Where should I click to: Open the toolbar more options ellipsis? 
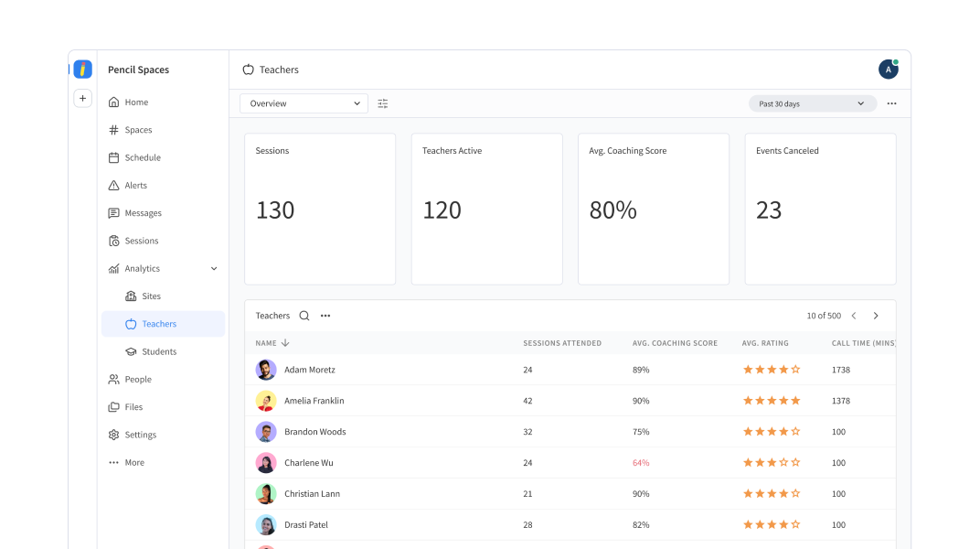[x=892, y=103]
